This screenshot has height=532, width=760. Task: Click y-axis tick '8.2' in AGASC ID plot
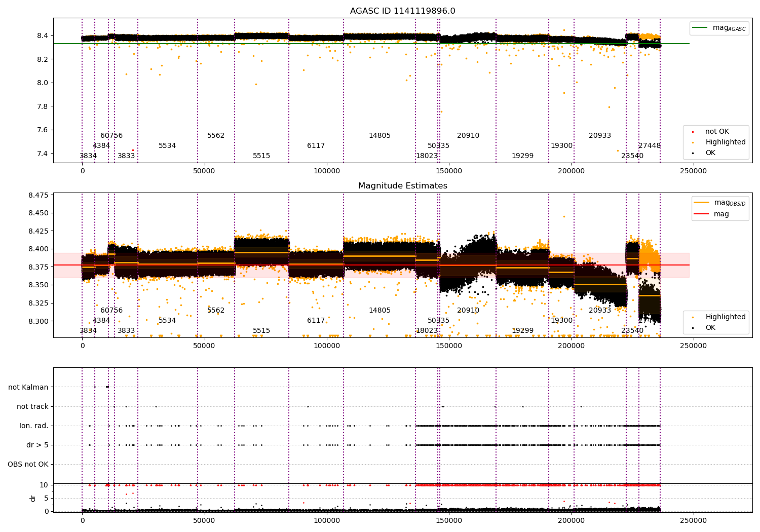click(x=43, y=59)
